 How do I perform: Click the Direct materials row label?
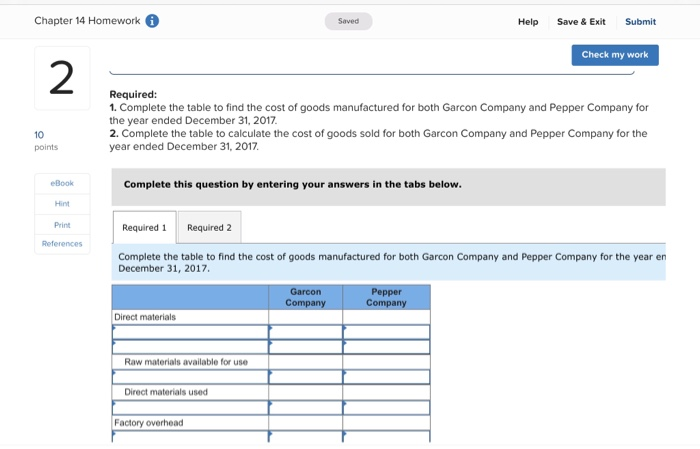coord(145,317)
